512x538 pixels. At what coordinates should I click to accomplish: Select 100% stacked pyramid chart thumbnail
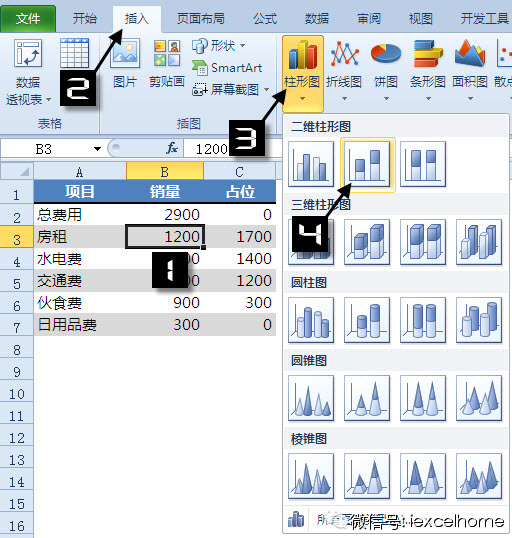point(423,476)
